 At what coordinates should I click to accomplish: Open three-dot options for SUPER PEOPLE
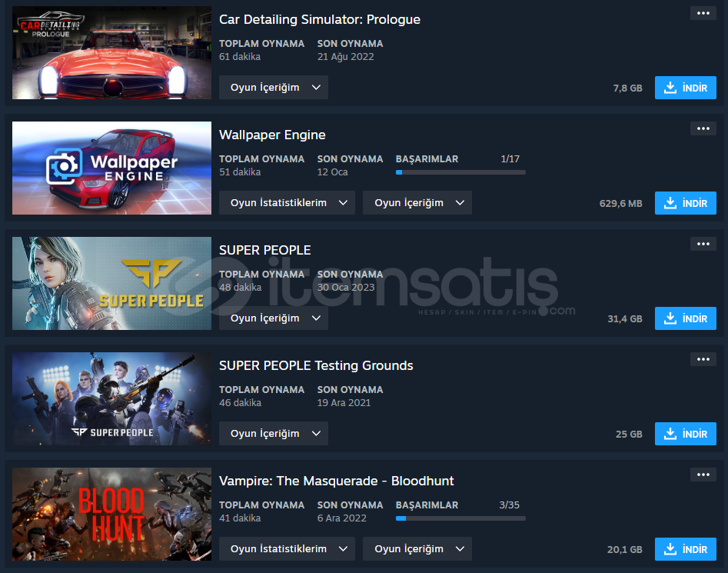click(703, 245)
